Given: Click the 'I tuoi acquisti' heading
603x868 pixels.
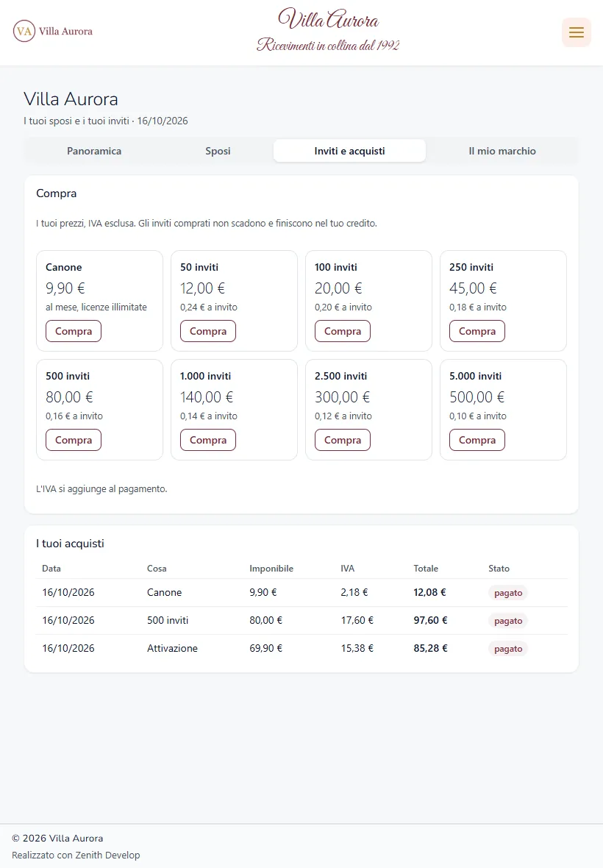Looking at the screenshot, I should point(71,544).
